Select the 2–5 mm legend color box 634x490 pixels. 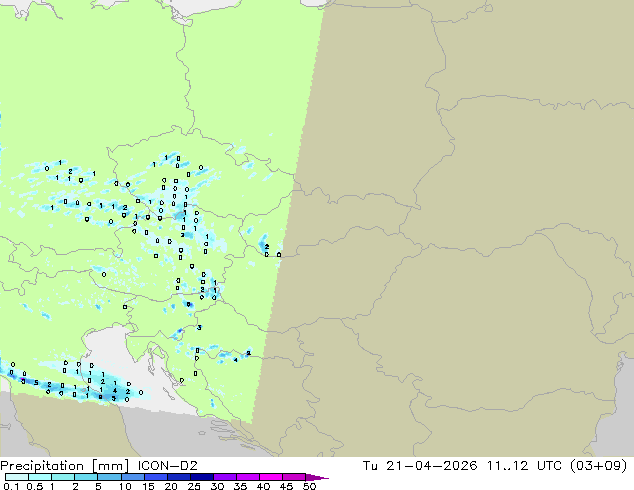click(x=86, y=477)
